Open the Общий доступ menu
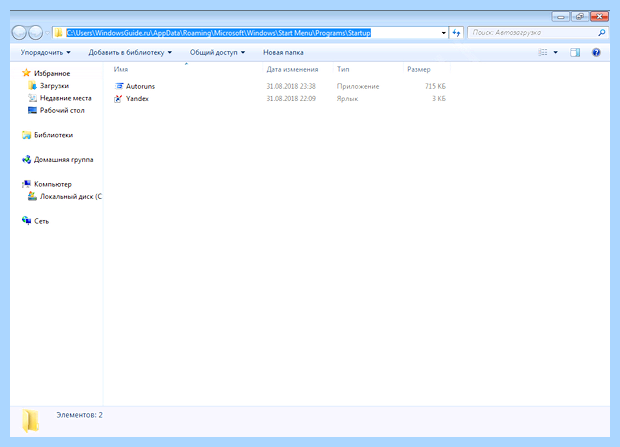The width and height of the screenshot is (620, 447). point(217,52)
